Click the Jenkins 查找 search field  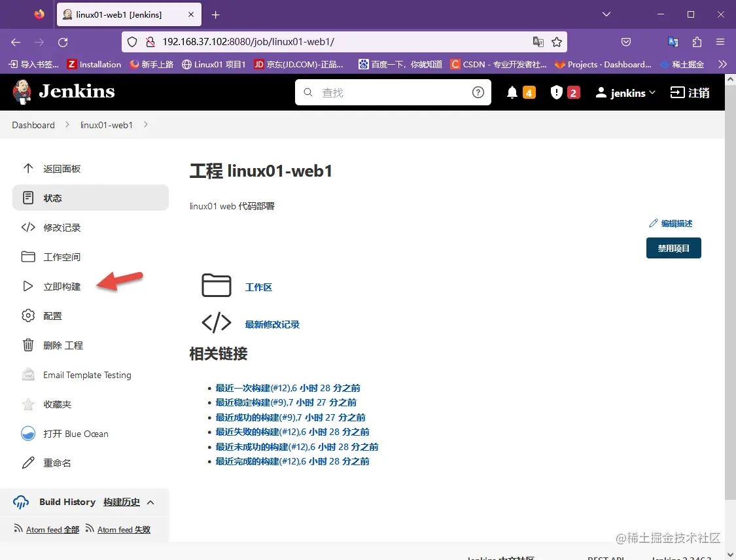(x=393, y=92)
